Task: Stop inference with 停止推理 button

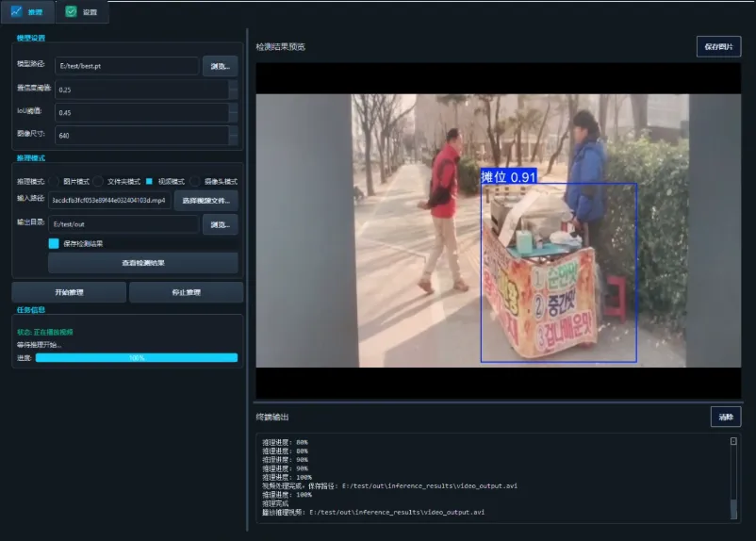Action: [186, 292]
